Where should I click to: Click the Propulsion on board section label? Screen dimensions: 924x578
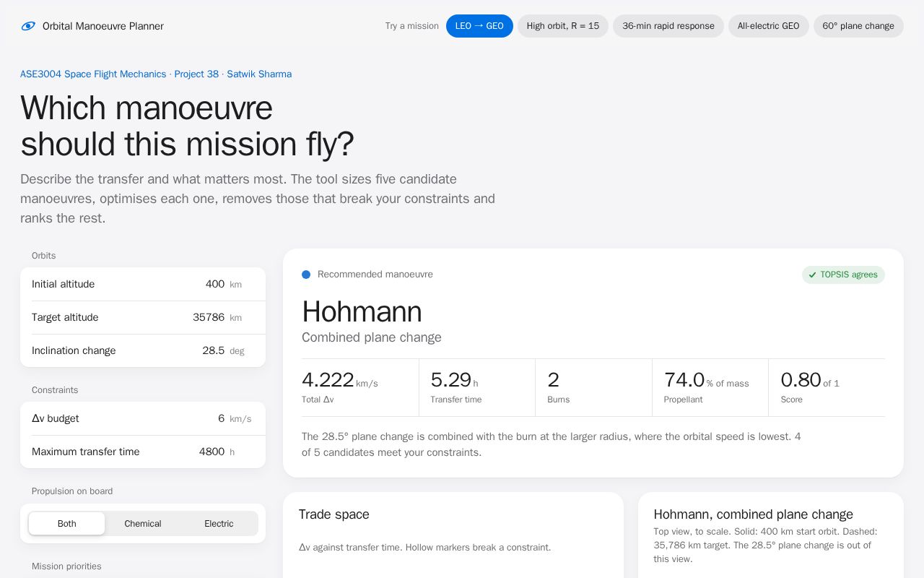[72, 491]
